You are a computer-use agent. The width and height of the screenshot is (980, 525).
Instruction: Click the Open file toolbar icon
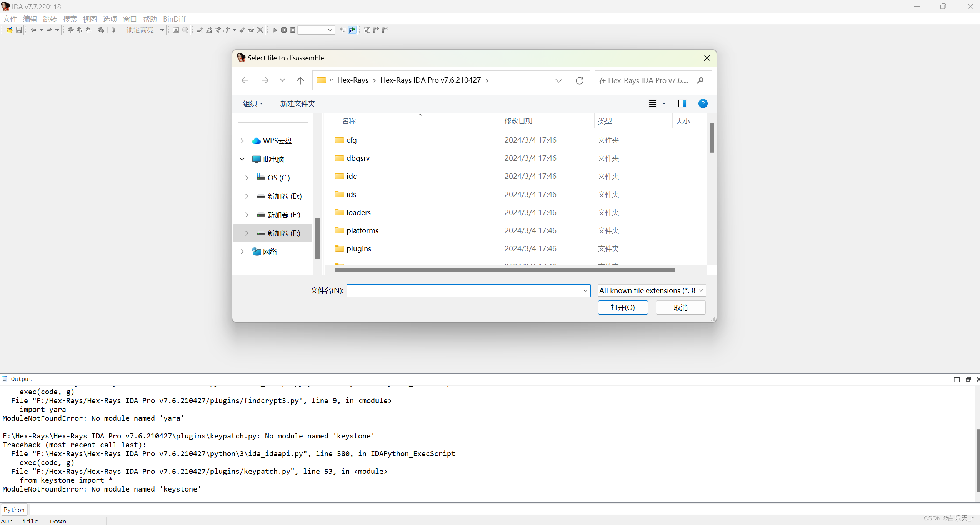point(9,30)
